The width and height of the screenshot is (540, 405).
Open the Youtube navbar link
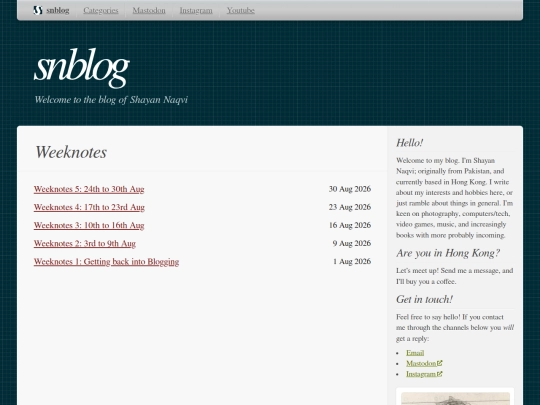click(x=240, y=10)
